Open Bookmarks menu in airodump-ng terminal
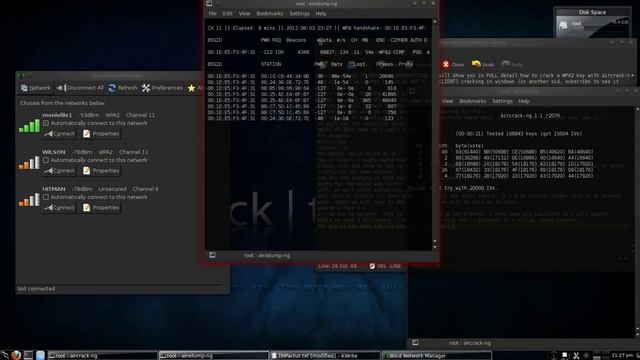The image size is (640, 360). click(x=269, y=13)
